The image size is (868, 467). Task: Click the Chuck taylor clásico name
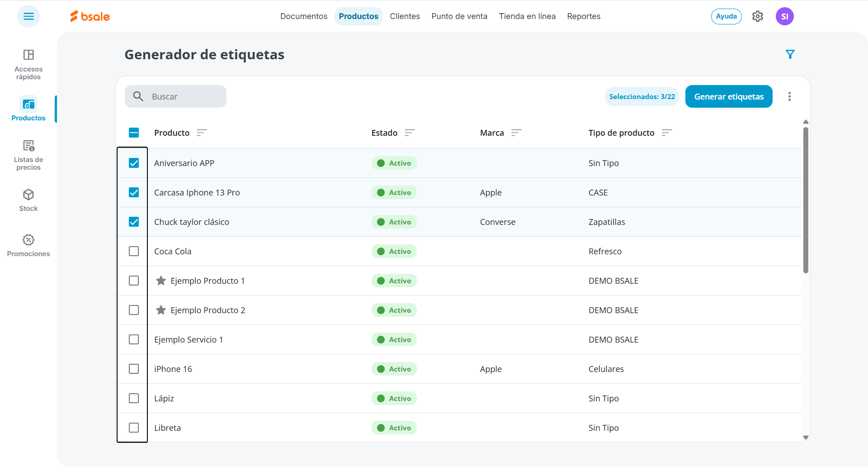click(x=192, y=222)
